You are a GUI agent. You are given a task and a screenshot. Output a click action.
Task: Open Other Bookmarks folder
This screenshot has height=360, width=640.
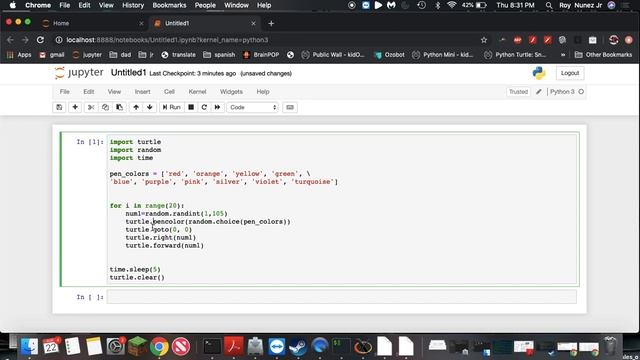603,55
